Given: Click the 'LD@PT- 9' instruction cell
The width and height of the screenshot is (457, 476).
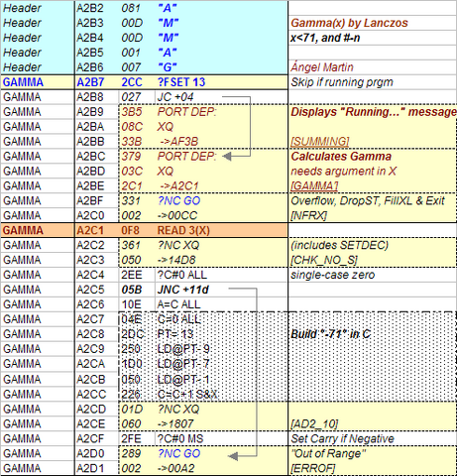Looking at the screenshot, I should coord(183,349).
